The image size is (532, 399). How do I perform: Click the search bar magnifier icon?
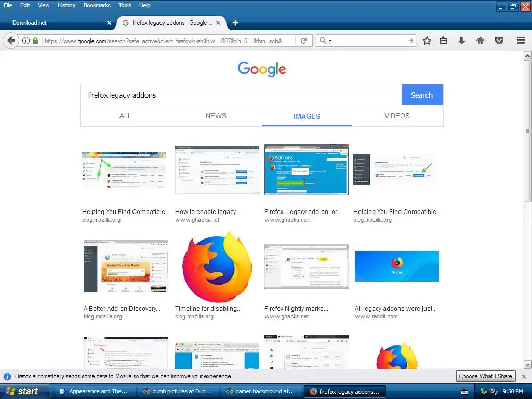323,41
